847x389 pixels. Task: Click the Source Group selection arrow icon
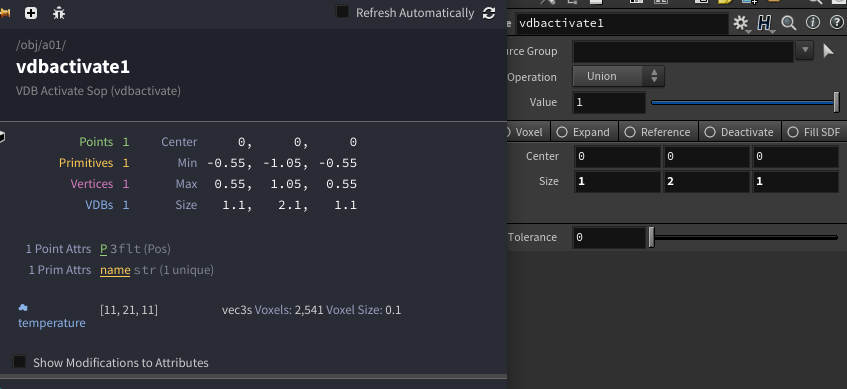tap(828, 51)
